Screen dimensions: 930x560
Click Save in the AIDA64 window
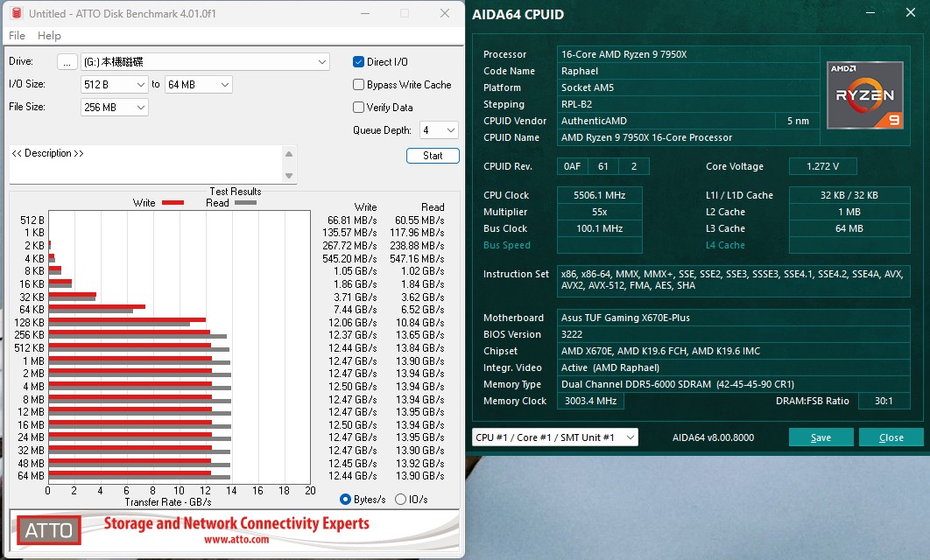[x=821, y=437]
